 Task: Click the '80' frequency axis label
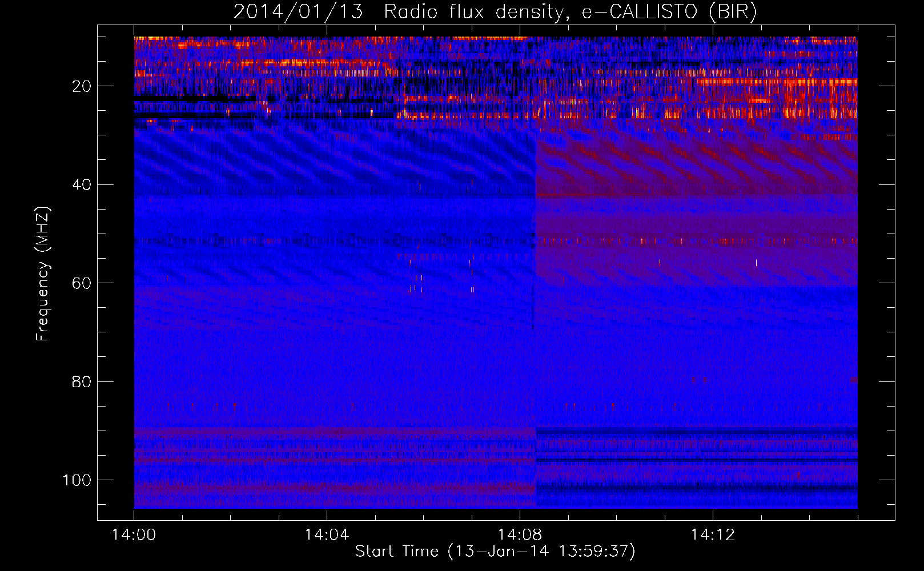pos(82,381)
